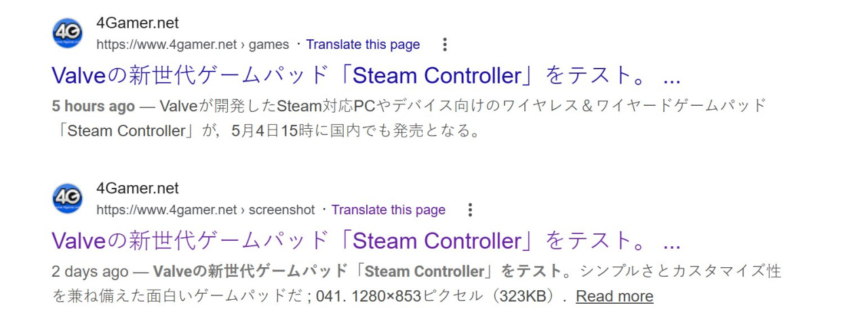Click the "5 hours ago" timestamp
This screenshot has height=333, width=868.
point(93,106)
